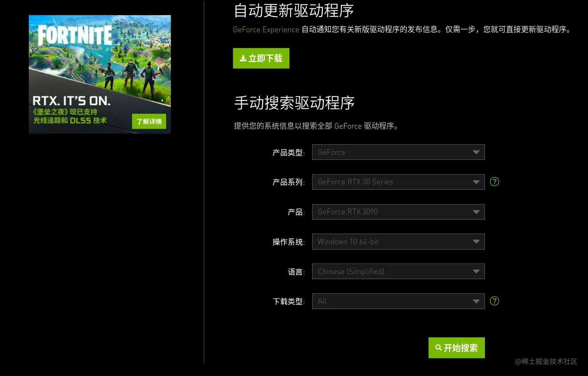Expand the GeForce RTX 30 Series dropdown

pos(398,182)
